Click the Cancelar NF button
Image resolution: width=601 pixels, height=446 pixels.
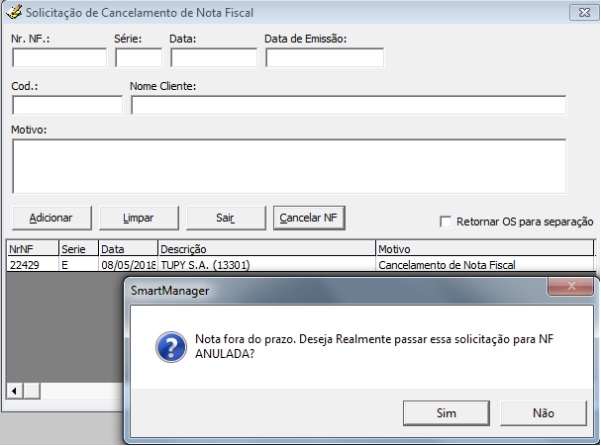(309, 218)
